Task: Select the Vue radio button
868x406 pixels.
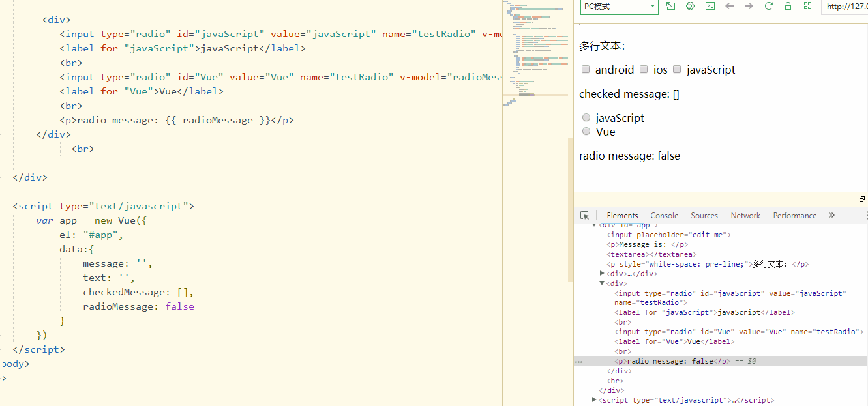Action: click(586, 131)
